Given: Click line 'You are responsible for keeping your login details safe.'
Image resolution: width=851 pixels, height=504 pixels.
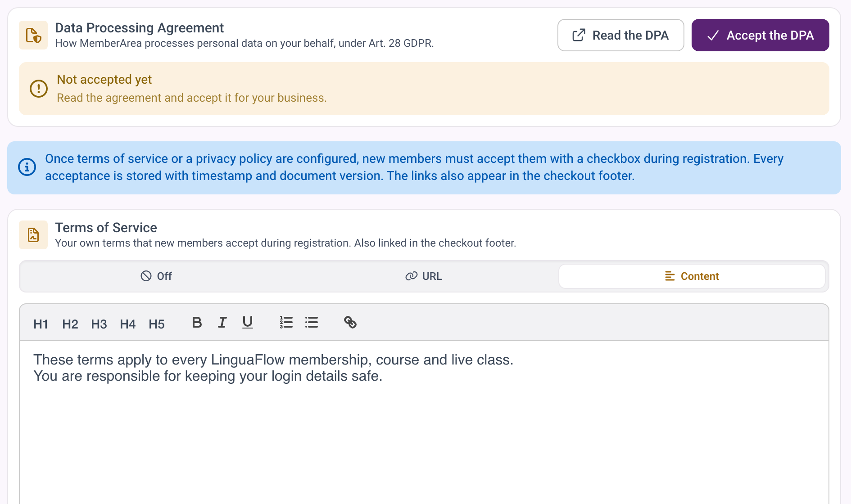Looking at the screenshot, I should point(208,376).
